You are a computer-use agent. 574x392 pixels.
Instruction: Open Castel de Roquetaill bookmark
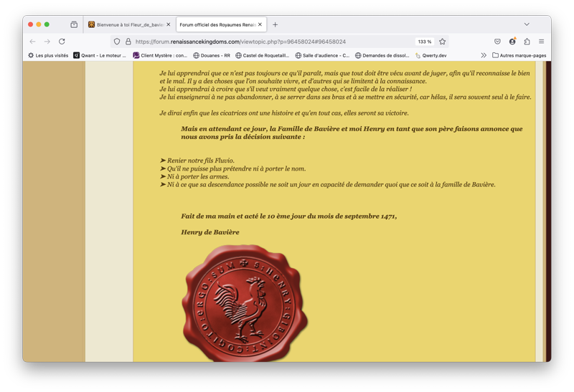(263, 56)
